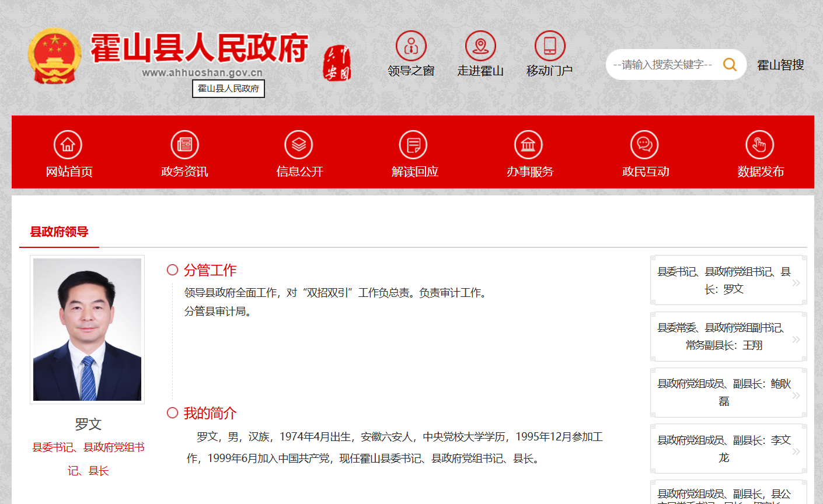Open the 政民互动 chat icon
Image resolution: width=823 pixels, height=504 pixels.
pyautogui.click(x=644, y=145)
